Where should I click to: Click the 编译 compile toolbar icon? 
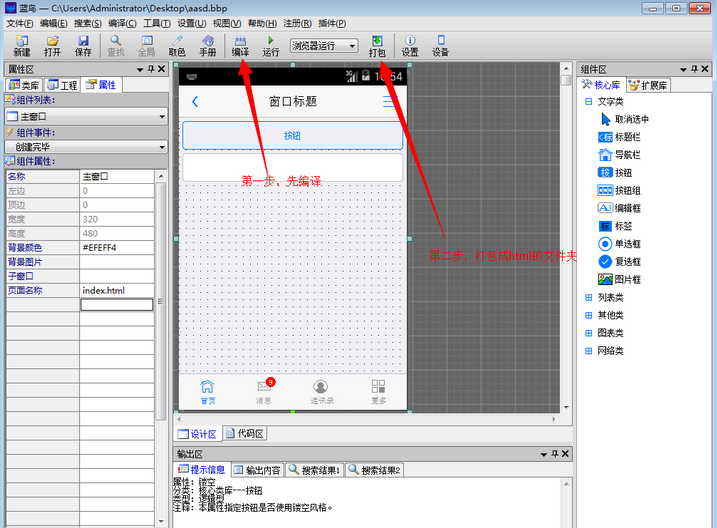point(240,46)
